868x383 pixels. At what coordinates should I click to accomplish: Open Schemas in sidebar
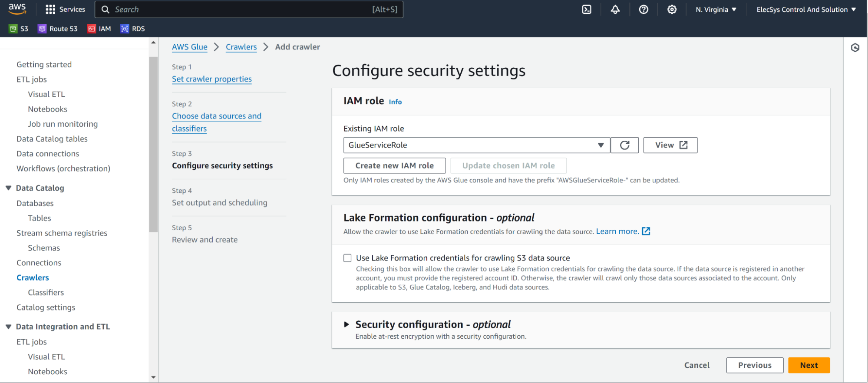click(x=44, y=248)
